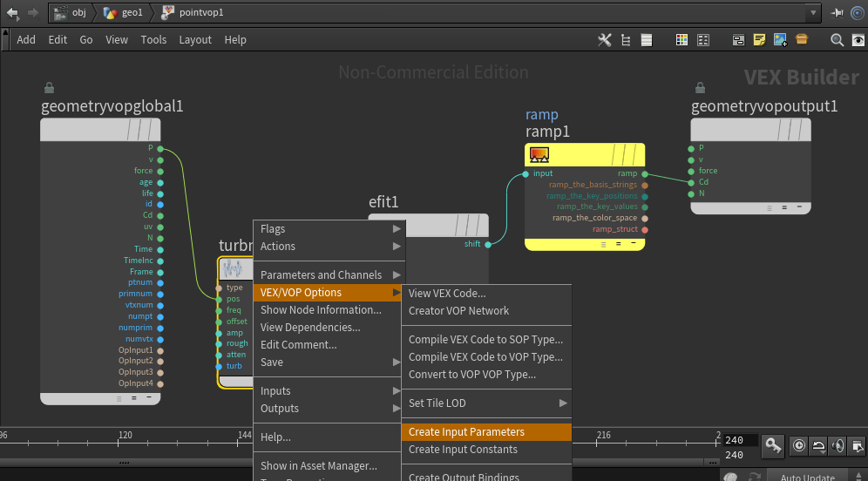The width and height of the screenshot is (868, 481).
Task: Expand the Actions submenu
Action: click(x=329, y=247)
